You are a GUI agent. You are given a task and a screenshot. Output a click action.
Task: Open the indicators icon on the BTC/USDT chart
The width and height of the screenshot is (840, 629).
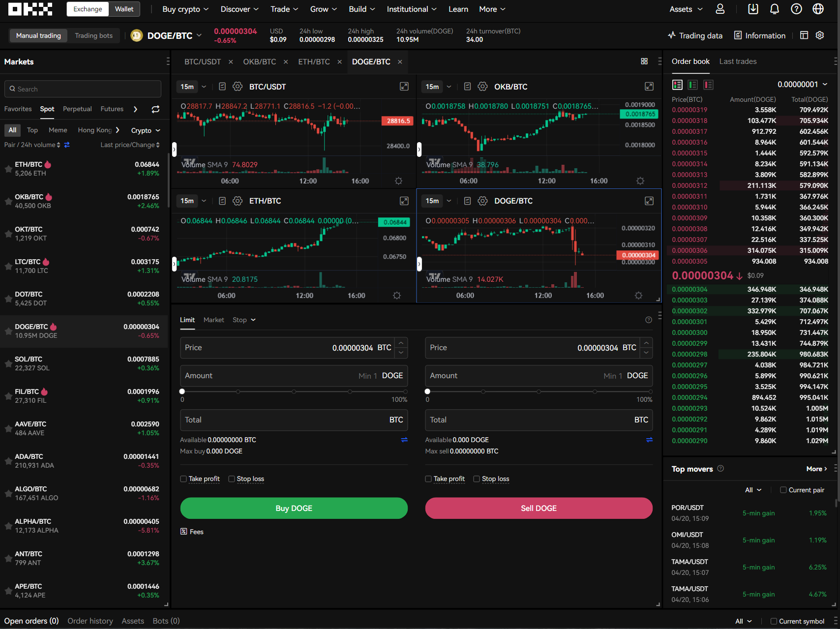pos(222,86)
